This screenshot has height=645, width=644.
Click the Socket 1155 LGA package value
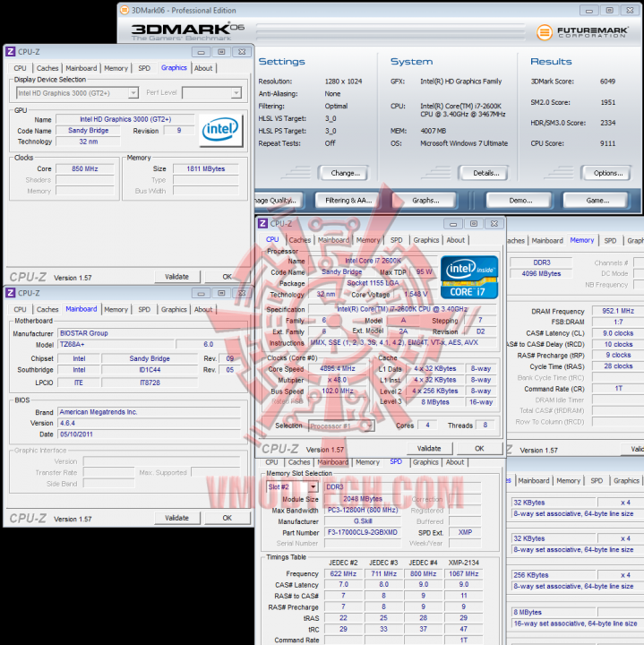click(373, 283)
